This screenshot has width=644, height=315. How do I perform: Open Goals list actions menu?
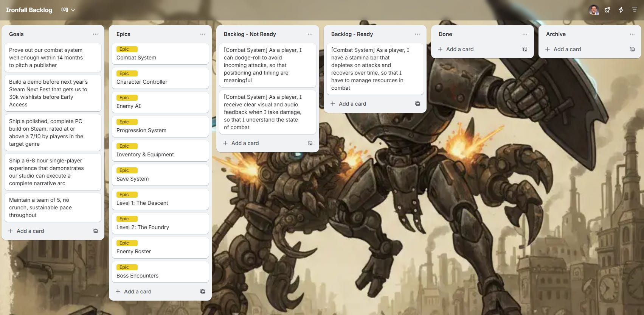pyautogui.click(x=95, y=34)
